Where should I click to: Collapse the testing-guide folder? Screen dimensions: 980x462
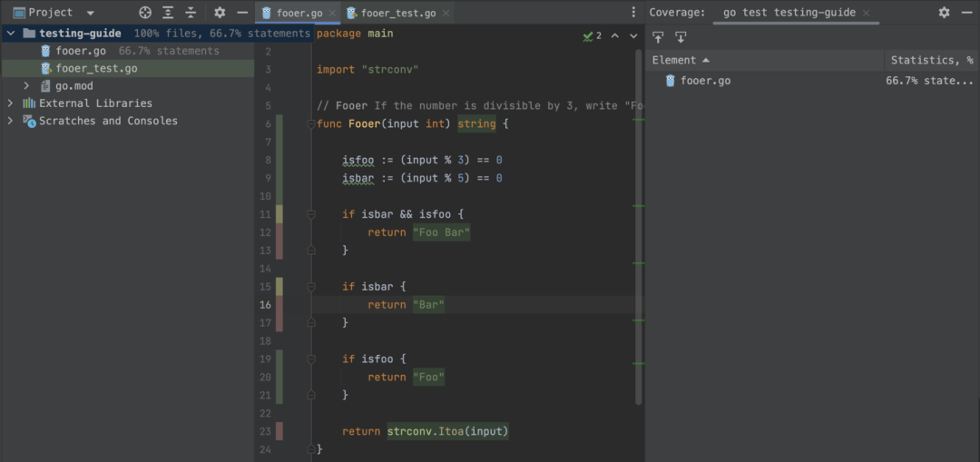tap(11, 34)
